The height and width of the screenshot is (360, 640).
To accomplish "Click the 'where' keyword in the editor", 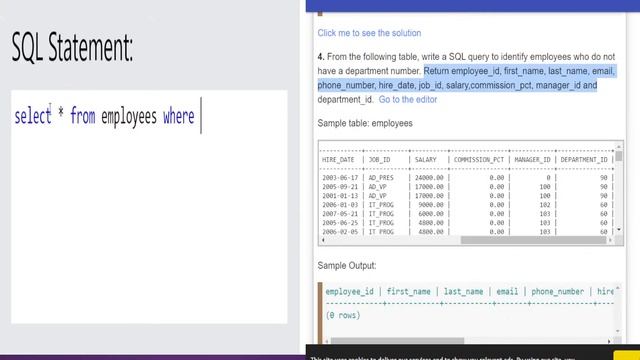I will (178, 117).
